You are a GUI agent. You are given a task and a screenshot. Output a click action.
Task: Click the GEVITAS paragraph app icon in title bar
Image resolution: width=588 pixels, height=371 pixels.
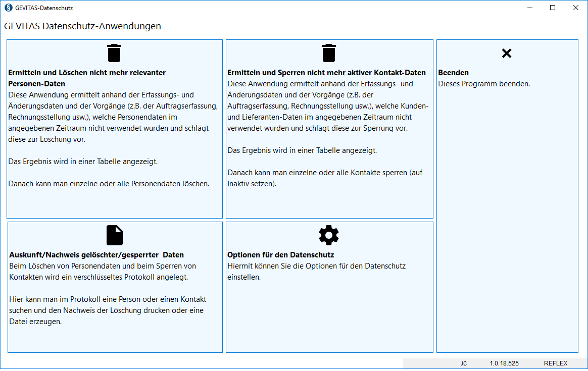(8, 8)
